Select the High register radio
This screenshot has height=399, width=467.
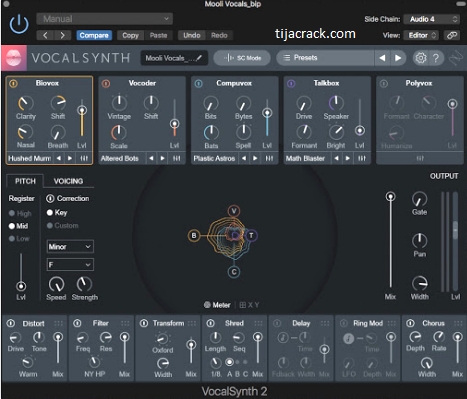12,213
